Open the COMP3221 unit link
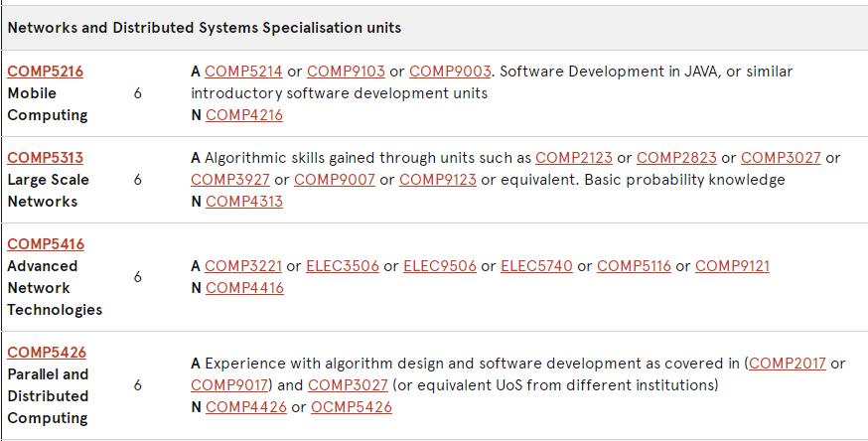The height and width of the screenshot is (441, 868). (243, 266)
